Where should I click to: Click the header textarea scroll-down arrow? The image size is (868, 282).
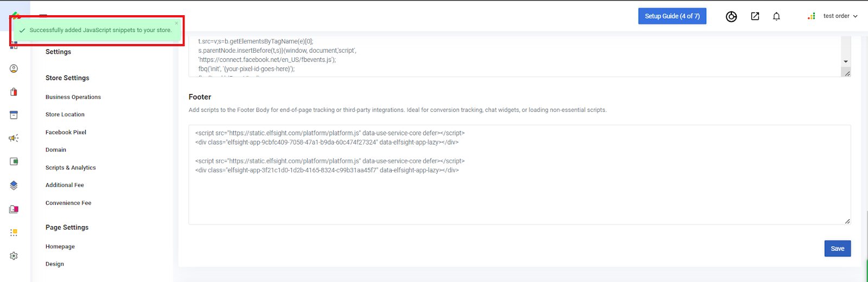(846, 61)
